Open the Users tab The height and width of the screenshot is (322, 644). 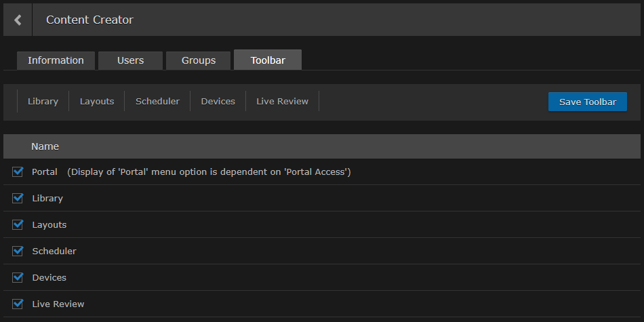130,60
